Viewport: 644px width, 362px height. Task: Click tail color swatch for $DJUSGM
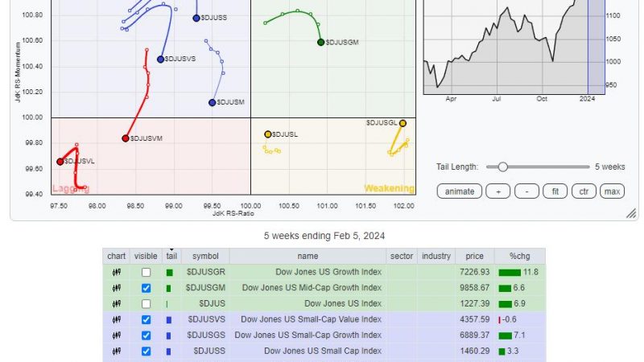pyautogui.click(x=168, y=289)
